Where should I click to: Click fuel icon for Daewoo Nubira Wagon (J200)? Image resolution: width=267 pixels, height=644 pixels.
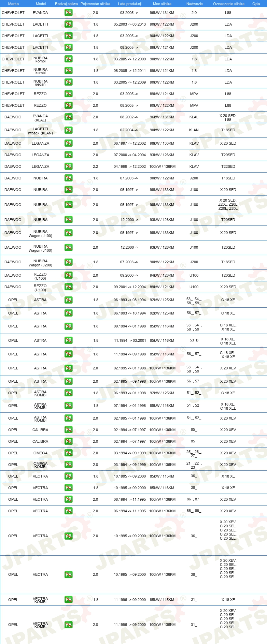point(68,262)
